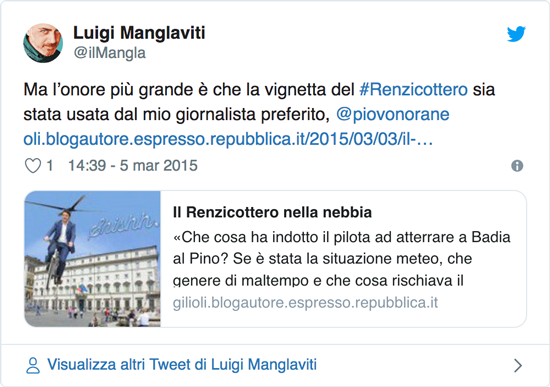Click the person icon beside Visualizza altri Tweet
Screen dimensions: 550x387
tap(33, 365)
